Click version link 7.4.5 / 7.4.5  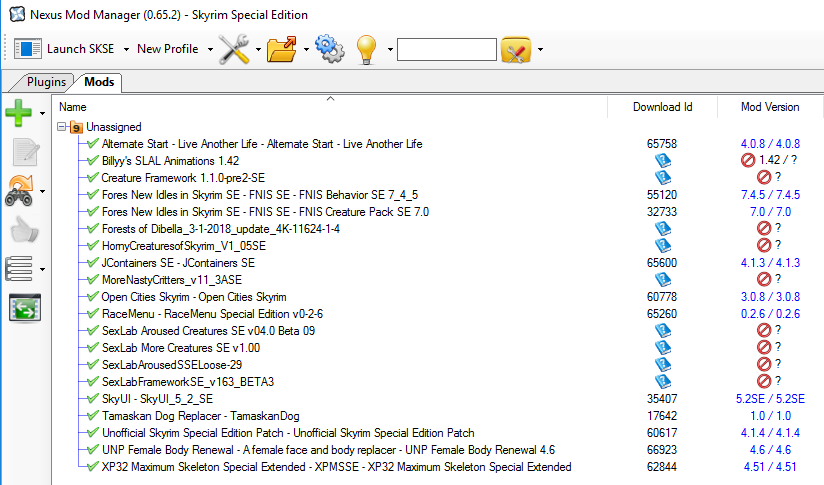click(x=770, y=194)
